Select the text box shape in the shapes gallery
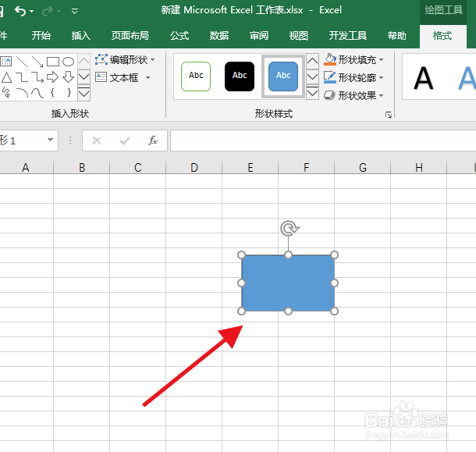This screenshot has width=476, height=452. [x=6, y=62]
